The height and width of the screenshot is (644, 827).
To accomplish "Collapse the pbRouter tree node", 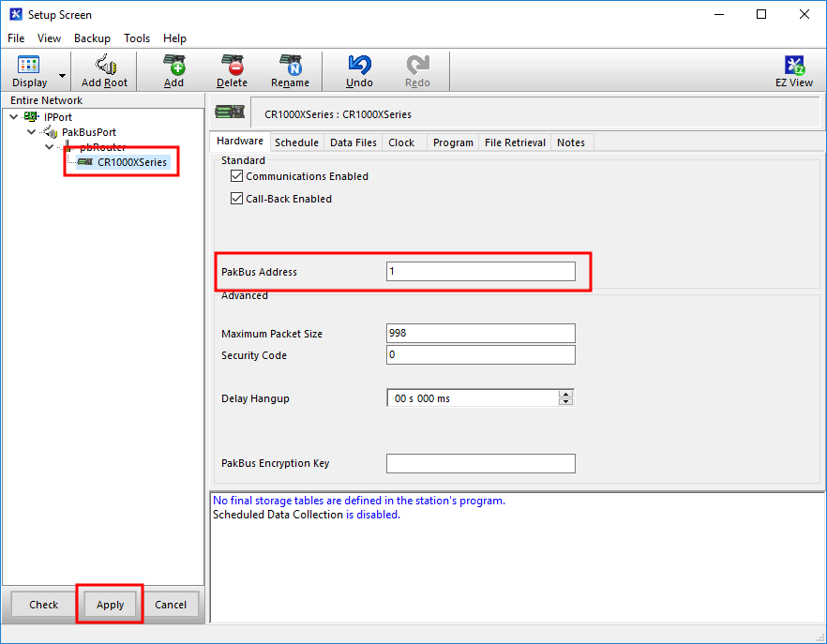I will tap(50, 147).
